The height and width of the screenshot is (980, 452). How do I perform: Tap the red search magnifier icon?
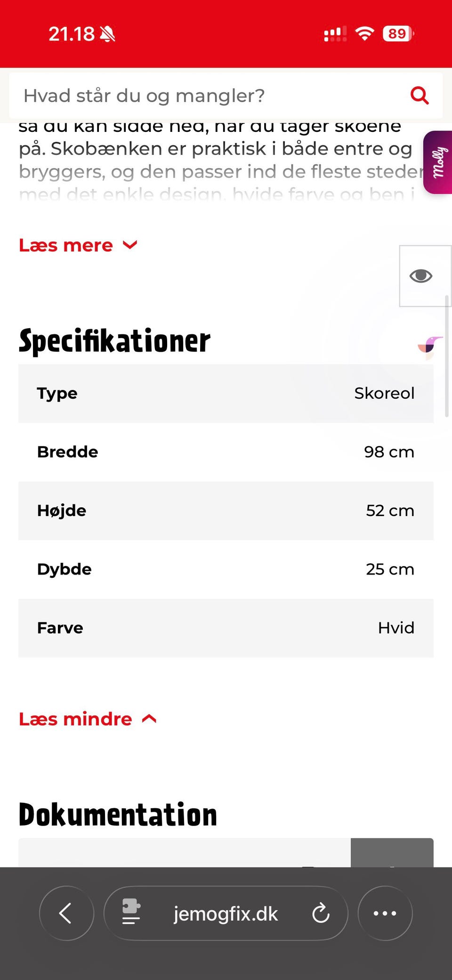click(x=419, y=96)
